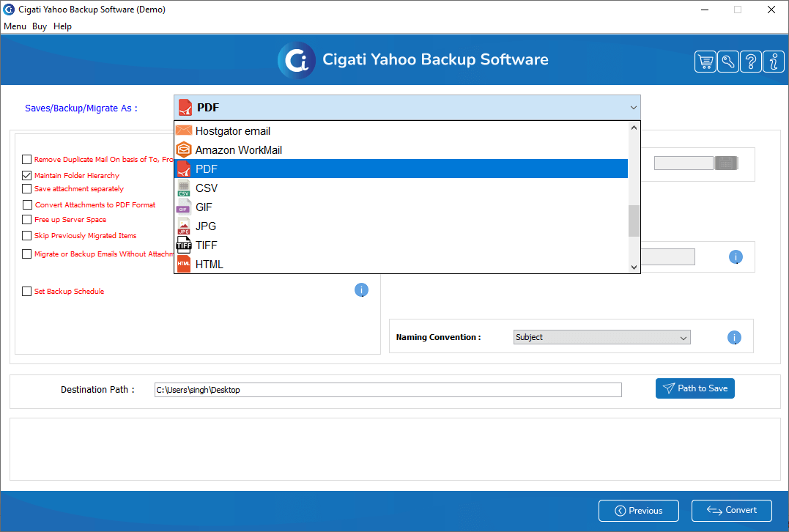The height and width of the screenshot is (532, 789).
Task: Open the Help menu
Action: click(x=62, y=26)
